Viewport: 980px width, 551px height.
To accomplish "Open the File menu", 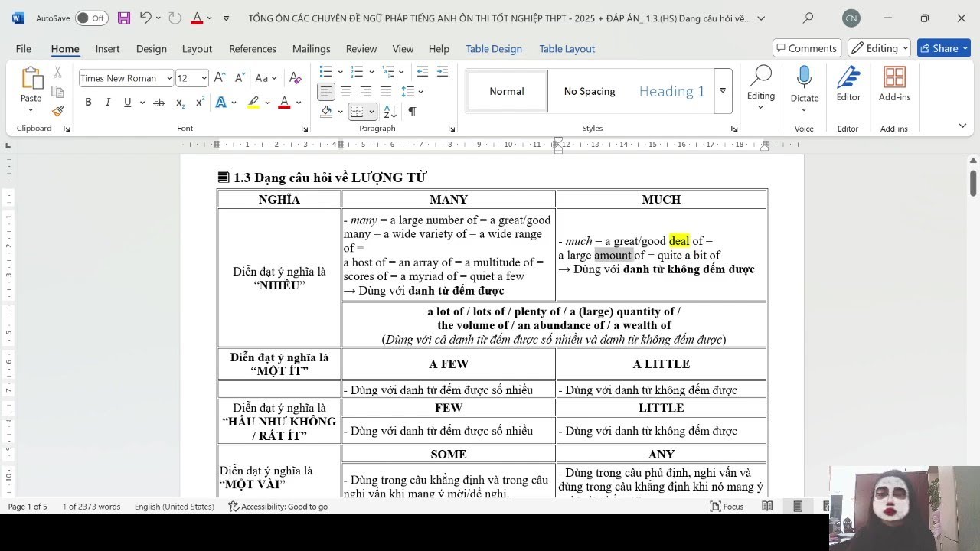I will tap(24, 48).
